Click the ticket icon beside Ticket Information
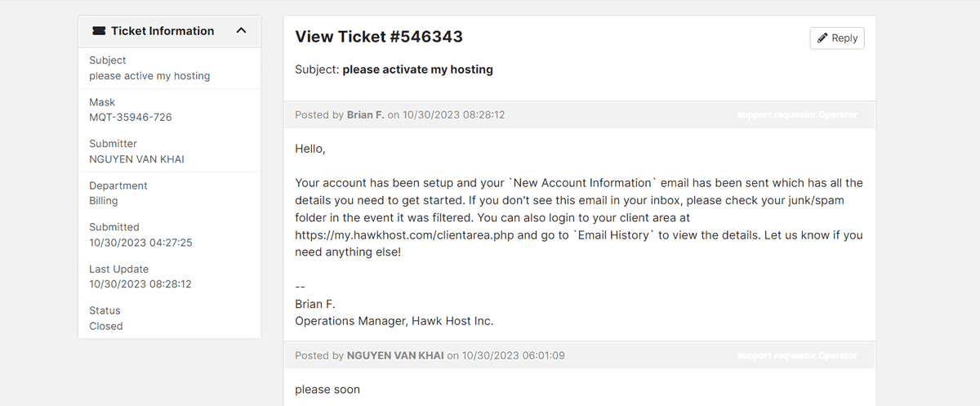The image size is (980, 406). 99,31
